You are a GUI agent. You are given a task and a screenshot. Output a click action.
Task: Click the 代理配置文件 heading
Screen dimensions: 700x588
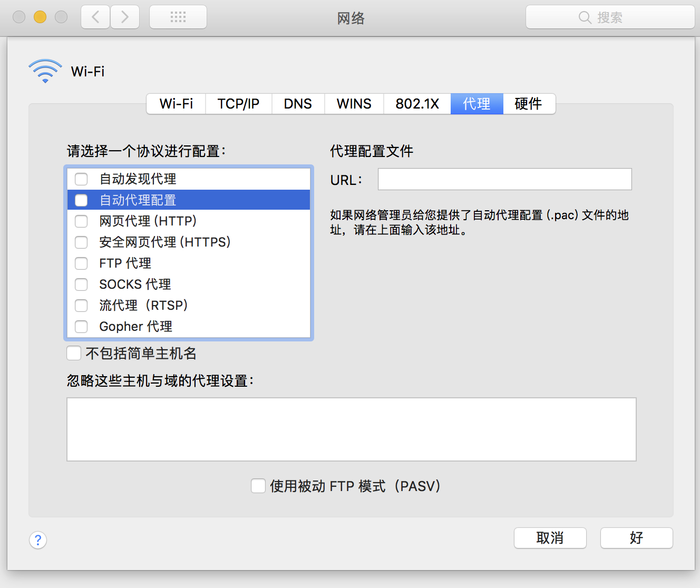tap(372, 151)
